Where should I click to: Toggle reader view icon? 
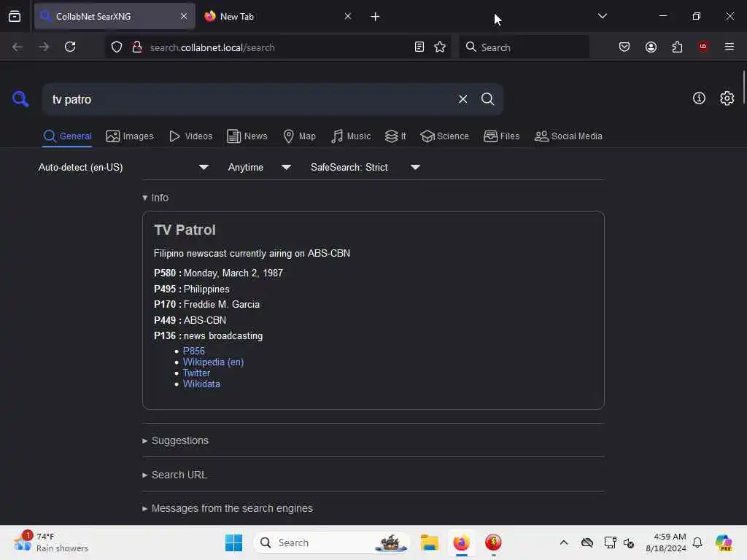pos(419,47)
